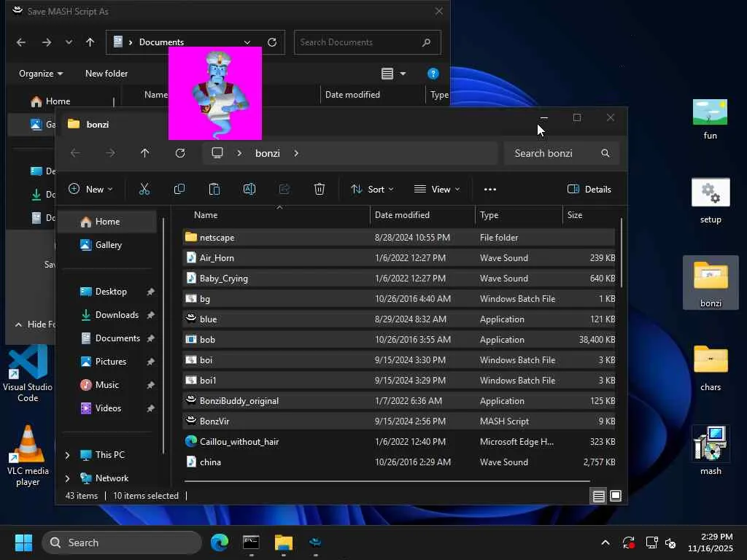Click the Search bonzi input field
The width and height of the screenshot is (747, 560).
(x=553, y=153)
